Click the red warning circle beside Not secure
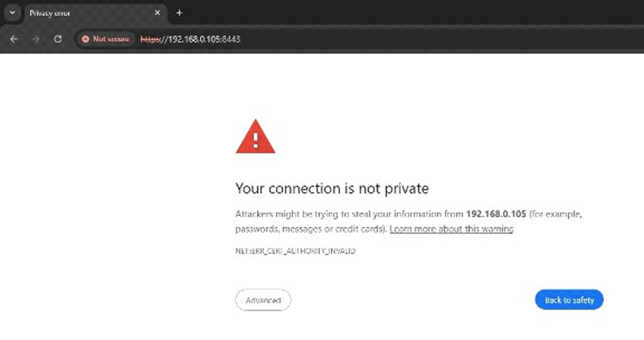644x340 pixels. point(86,39)
